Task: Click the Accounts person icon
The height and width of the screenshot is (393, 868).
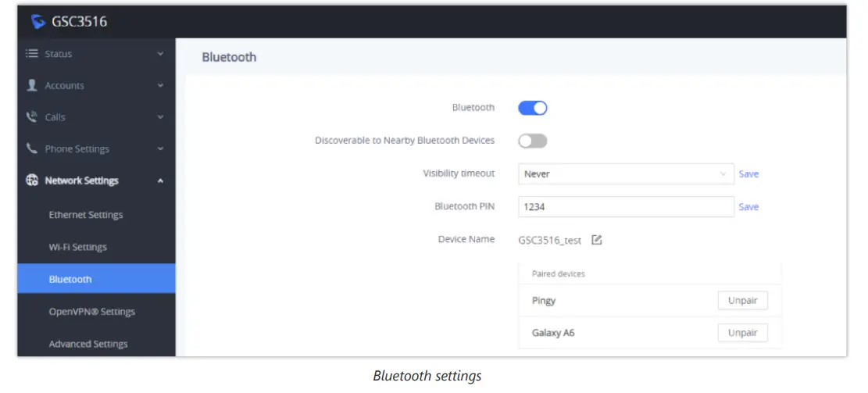Action: pos(32,85)
